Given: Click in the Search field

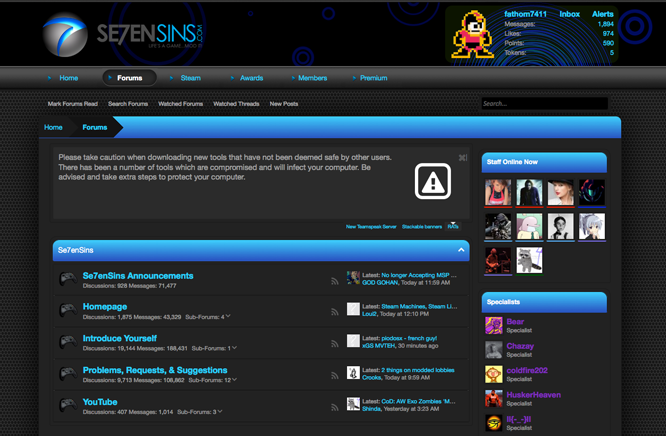Looking at the screenshot, I should tap(545, 103).
